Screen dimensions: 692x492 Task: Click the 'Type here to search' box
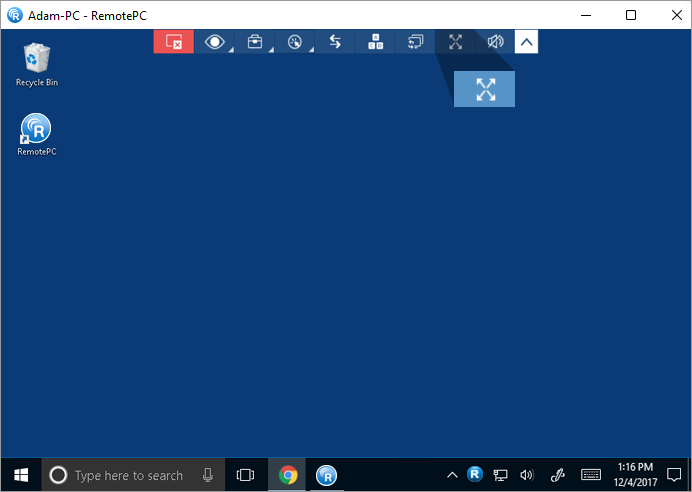128,475
